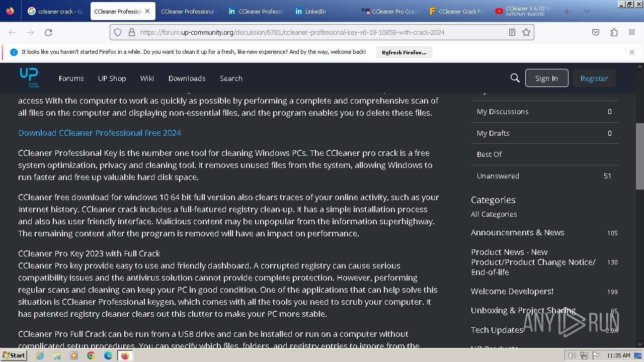Screen dimensions: 644x362
Task: Select the Firefox taskbar button
Action: [x=125, y=355]
